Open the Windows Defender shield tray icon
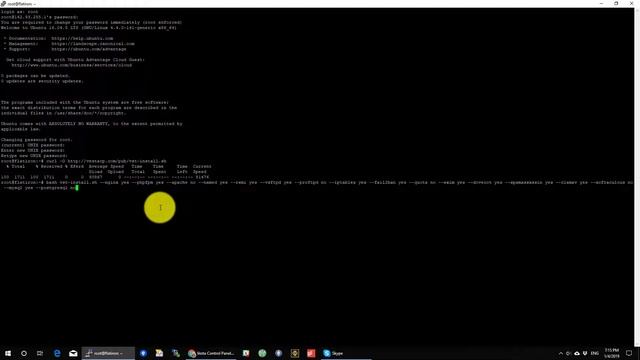This screenshot has width=640, height=360. (x=585, y=353)
